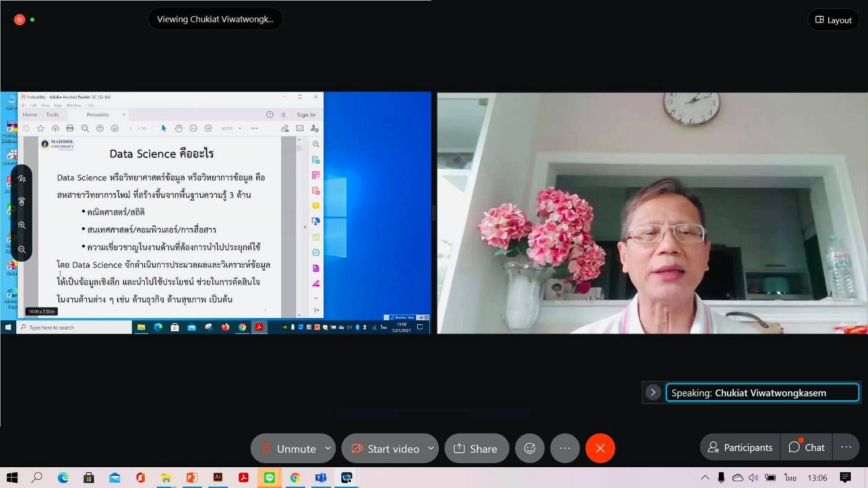
Task: Open the Office app from the taskbar
Action: [x=140, y=478]
